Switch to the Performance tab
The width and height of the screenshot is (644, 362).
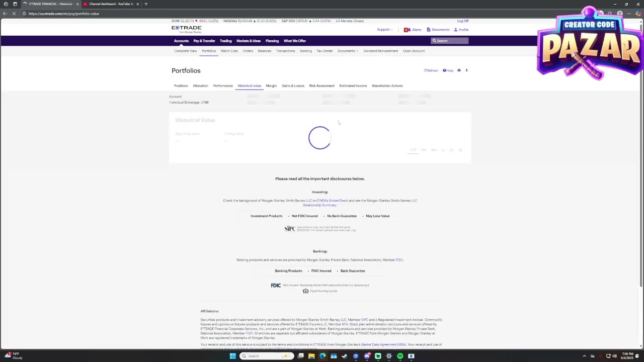223,85
